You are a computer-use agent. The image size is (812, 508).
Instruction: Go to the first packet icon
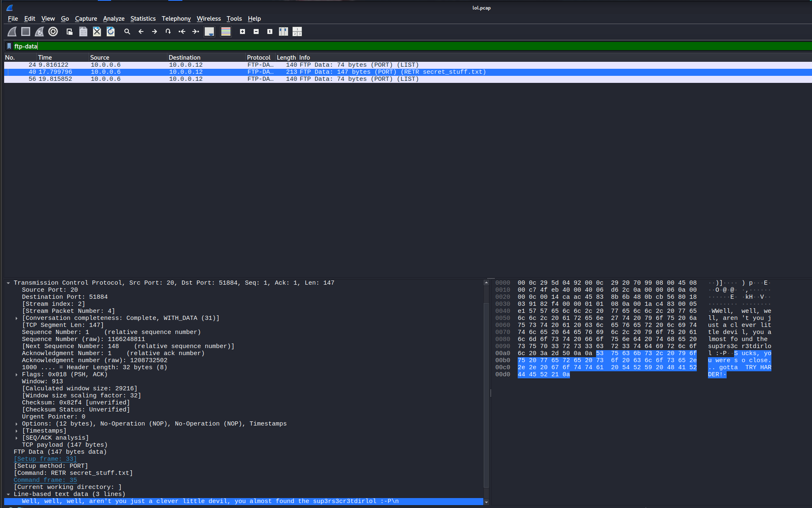point(182,31)
